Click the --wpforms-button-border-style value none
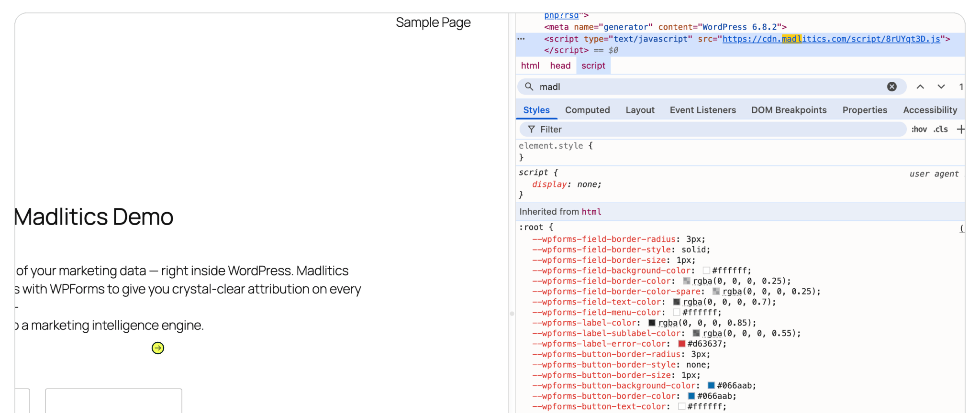 [x=696, y=365]
